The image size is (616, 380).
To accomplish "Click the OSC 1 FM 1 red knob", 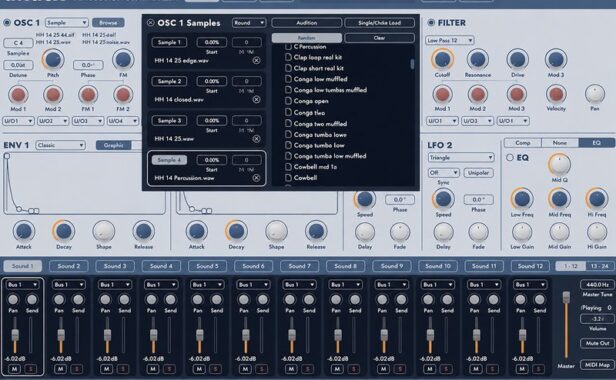I will (x=88, y=95).
